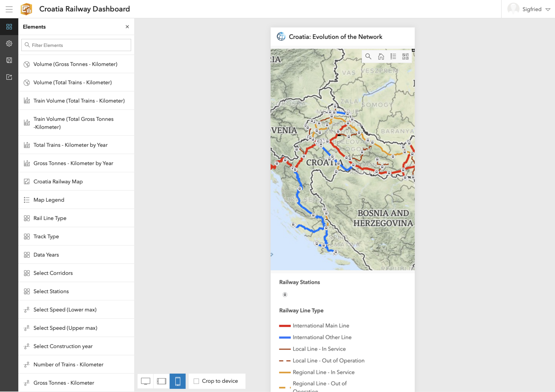This screenshot has height=392, width=555.
Task: Select the Map Legend element
Action: [49, 200]
